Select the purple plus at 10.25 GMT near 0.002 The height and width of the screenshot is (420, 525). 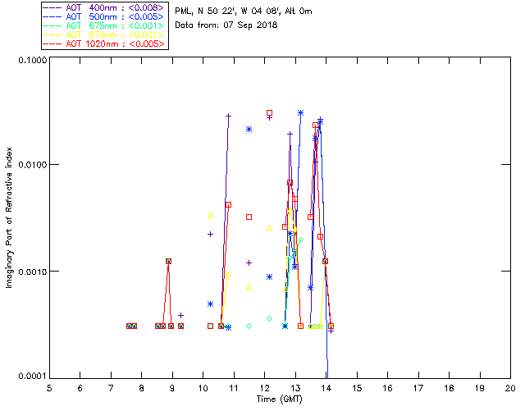(210, 234)
